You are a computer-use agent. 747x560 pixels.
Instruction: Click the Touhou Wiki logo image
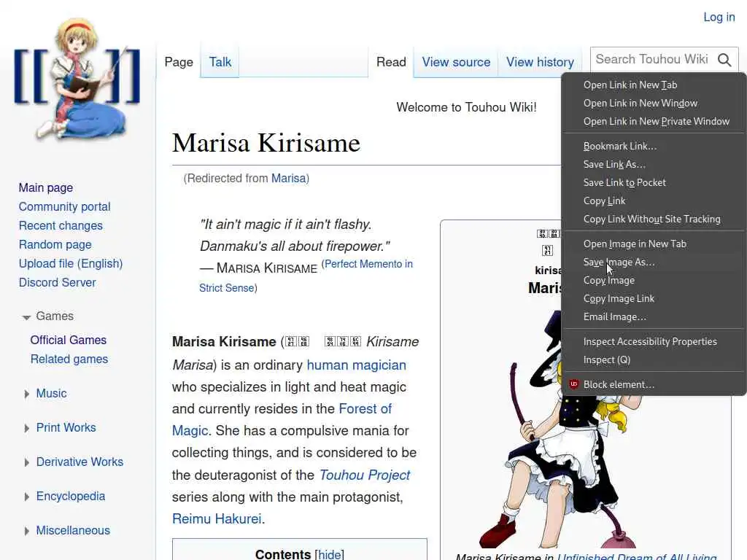pos(77,79)
